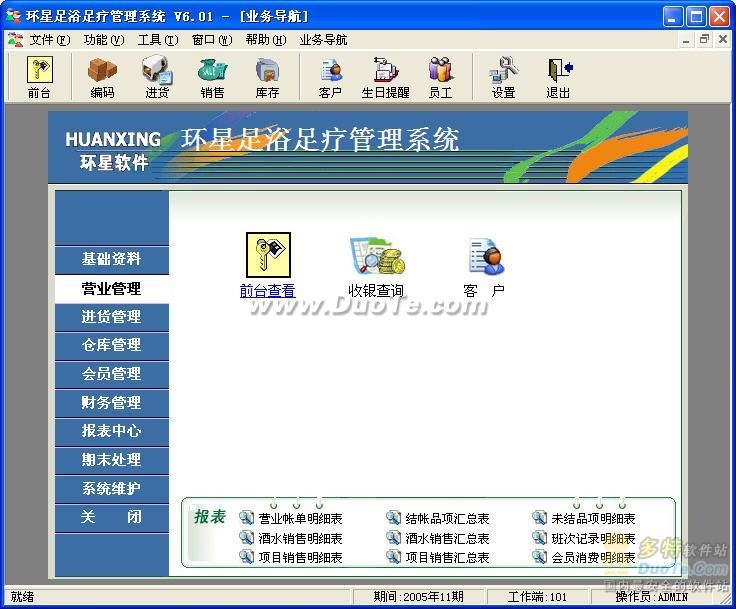Open 期末处理 in the sidebar
The height and width of the screenshot is (609, 736).
click(112, 460)
